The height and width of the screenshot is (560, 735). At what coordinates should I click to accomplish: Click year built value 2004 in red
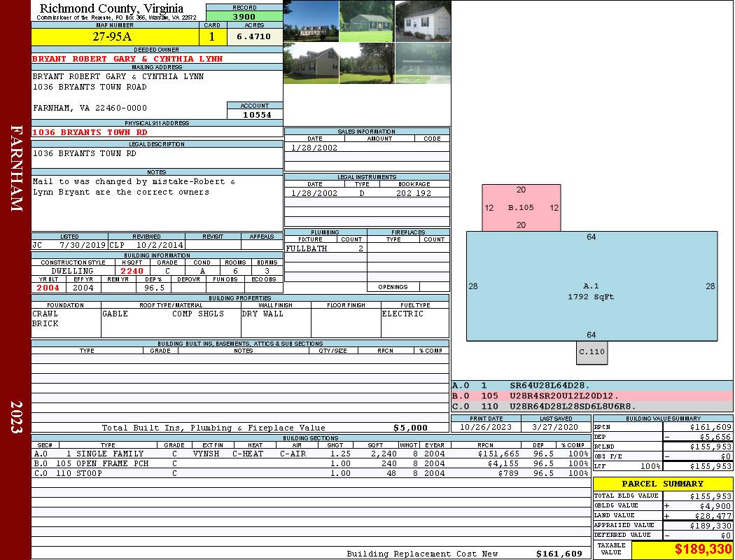pyautogui.click(x=48, y=288)
